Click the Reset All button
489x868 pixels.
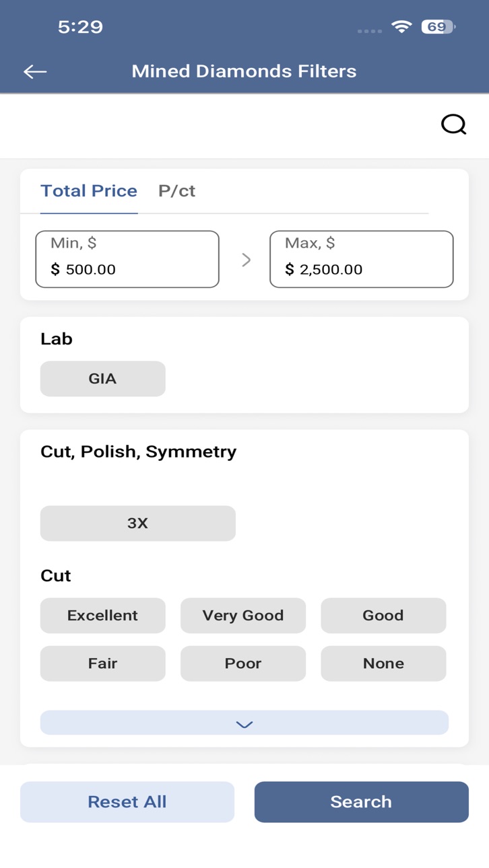point(127,802)
